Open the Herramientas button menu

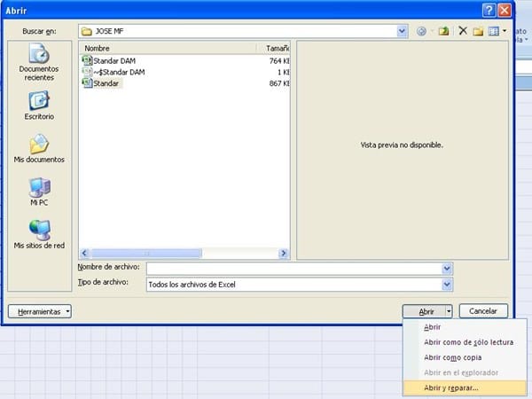click(x=39, y=311)
